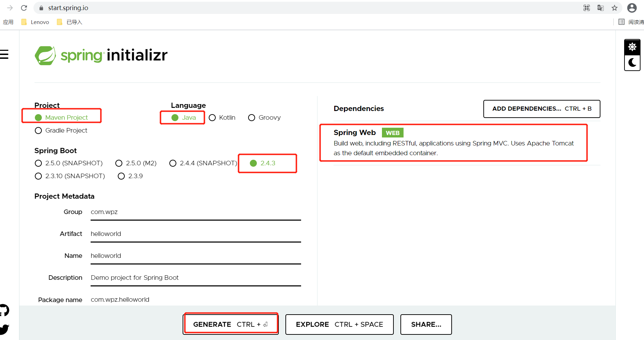Open the hamburger menu icon
The image size is (644, 340).
coord(4,54)
